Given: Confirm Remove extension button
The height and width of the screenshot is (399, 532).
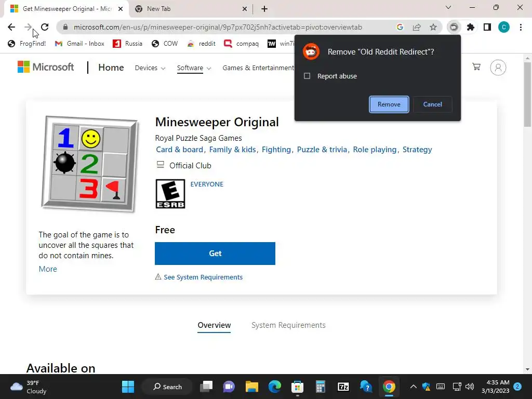Looking at the screenshot, I should [389, 104].
